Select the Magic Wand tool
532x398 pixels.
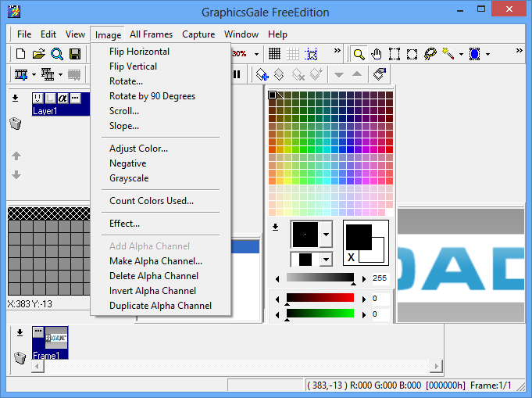(x=448, y=54)
